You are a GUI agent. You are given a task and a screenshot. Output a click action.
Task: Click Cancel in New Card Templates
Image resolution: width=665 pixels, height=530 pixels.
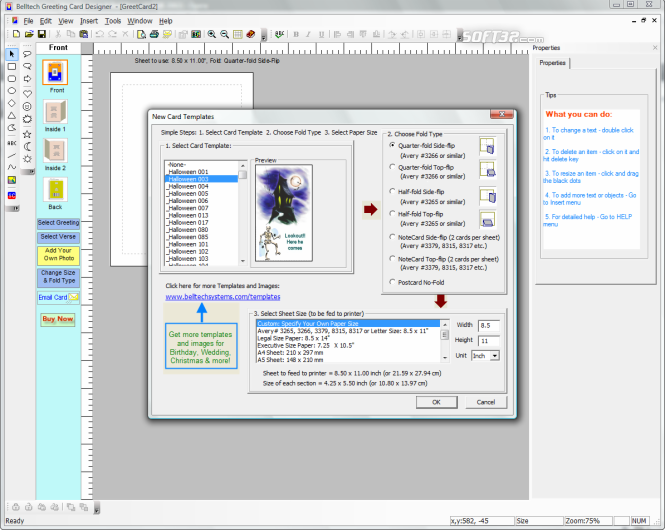tap(486, 402)
